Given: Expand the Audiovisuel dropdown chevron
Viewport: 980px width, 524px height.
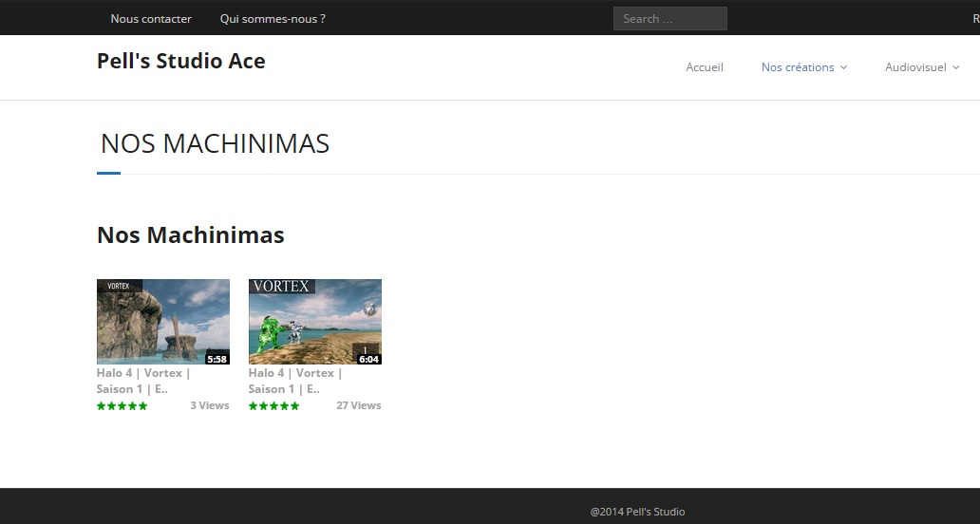Looking at the screenshot, I should click(956, 67).
